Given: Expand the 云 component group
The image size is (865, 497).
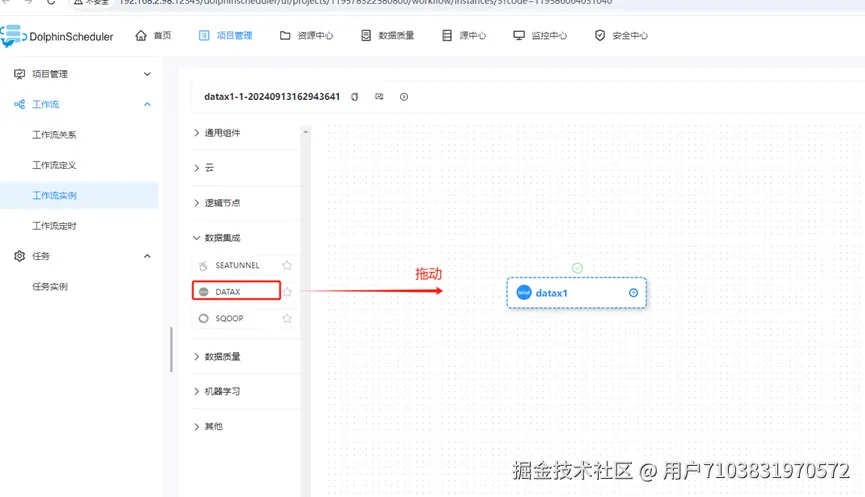Looking at the screenshot, I should (204, 168).
